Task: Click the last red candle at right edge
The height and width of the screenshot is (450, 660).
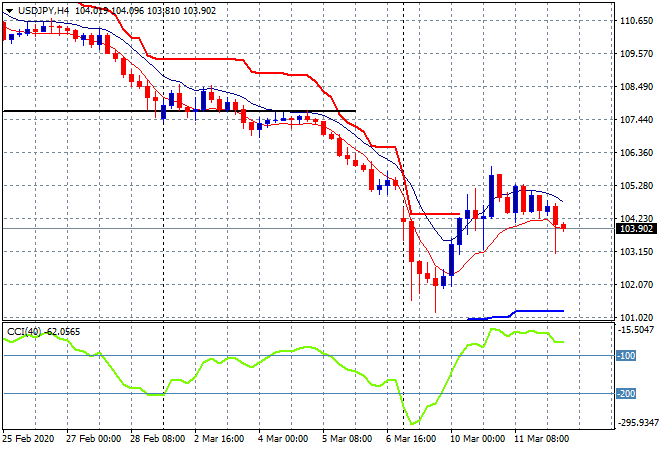Action: coord(564,227)
